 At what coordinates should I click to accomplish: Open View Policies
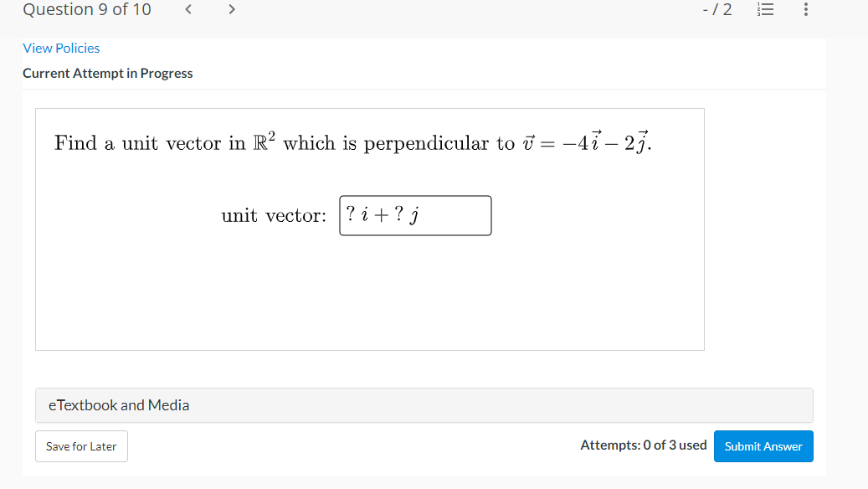pos(61,48)
